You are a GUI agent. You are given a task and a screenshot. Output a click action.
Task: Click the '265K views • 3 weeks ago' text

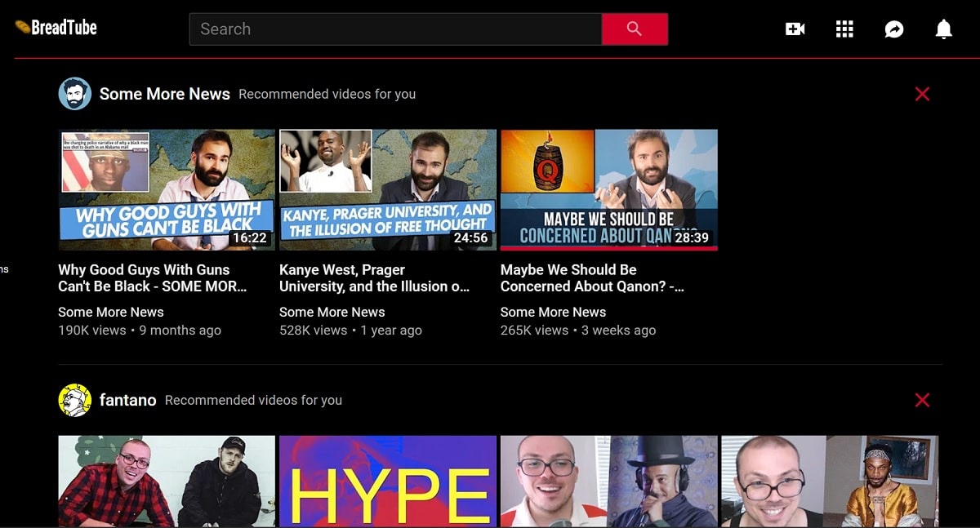tap(578, 331)
